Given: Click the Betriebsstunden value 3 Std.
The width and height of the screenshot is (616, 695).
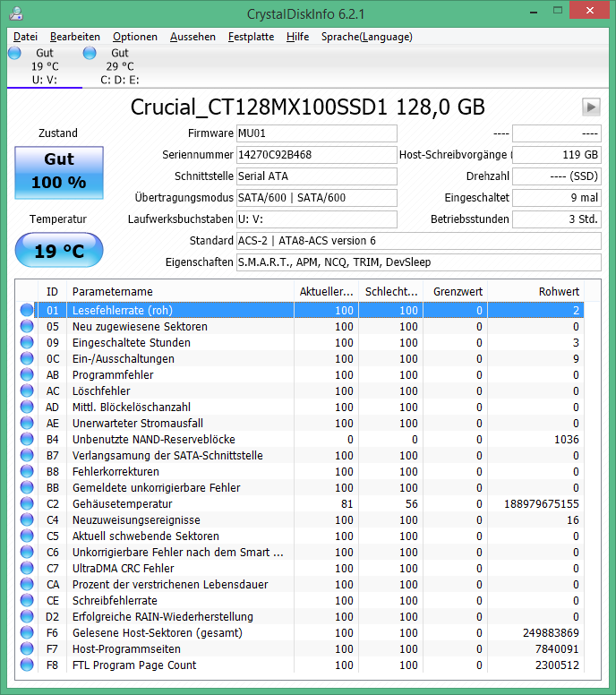Looking at the screenshot, I should [x=557, y=219].
